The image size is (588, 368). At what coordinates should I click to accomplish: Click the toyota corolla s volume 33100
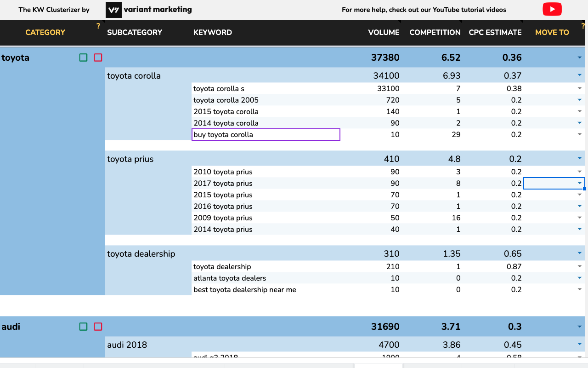click(x=389, y=88)
